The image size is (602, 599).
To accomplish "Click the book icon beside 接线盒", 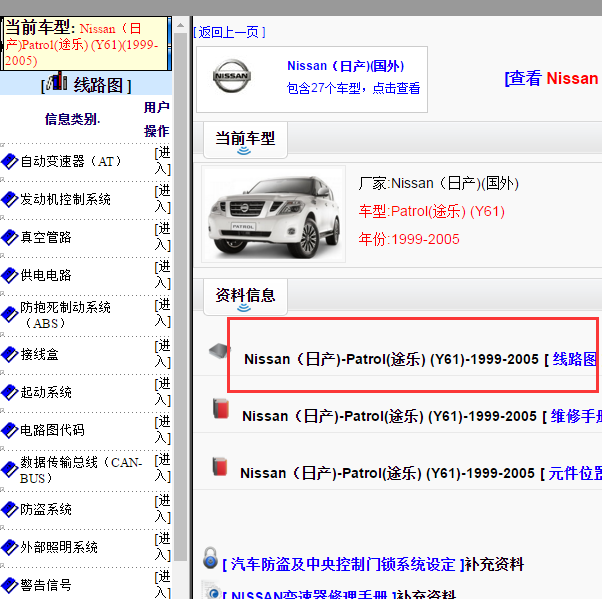I will point(10,354).
